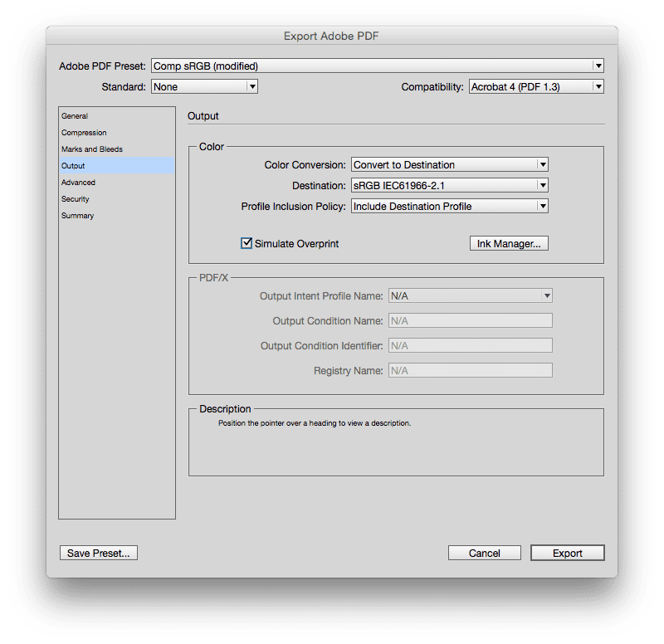
Task: Click the Registry Name field
Action: (470, 370)
